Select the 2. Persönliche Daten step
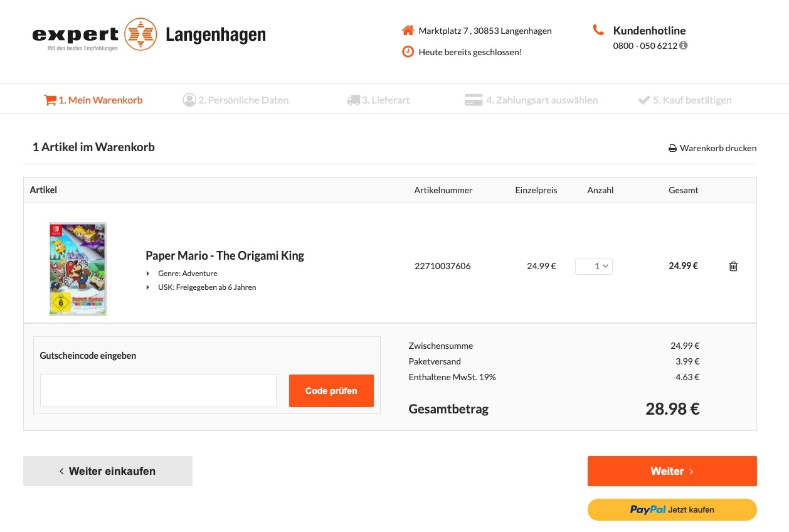789x532 pixels. pos(236,100)
